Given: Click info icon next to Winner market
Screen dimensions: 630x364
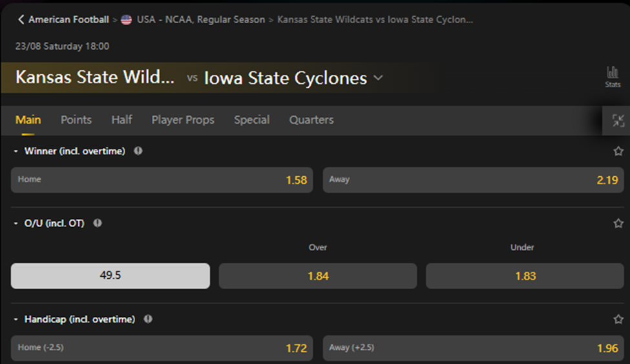Looking at the screenshot, I should [138, 151].
